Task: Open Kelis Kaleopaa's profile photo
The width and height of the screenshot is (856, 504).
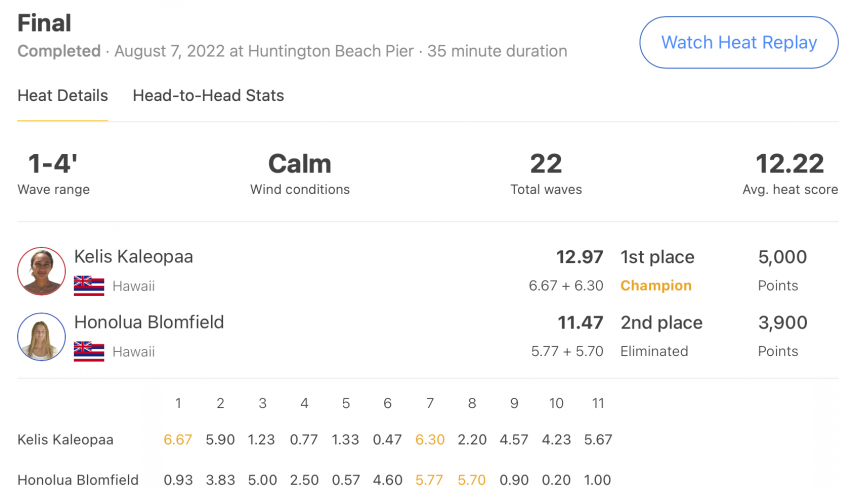Action: (x=41, y=271)
